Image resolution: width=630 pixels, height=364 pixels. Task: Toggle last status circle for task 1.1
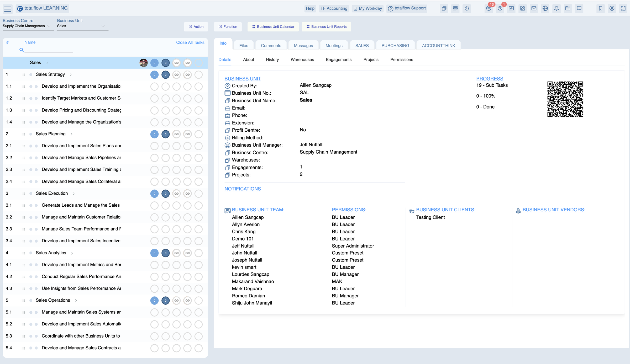click(198, 86)
